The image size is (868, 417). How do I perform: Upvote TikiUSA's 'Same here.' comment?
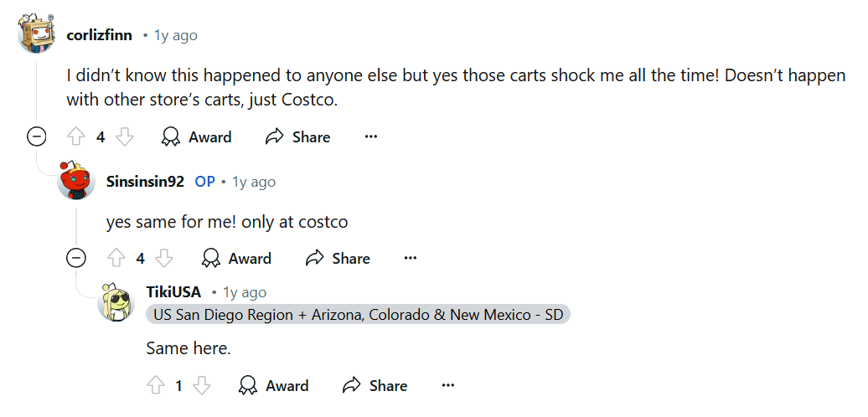coord(156,385)
